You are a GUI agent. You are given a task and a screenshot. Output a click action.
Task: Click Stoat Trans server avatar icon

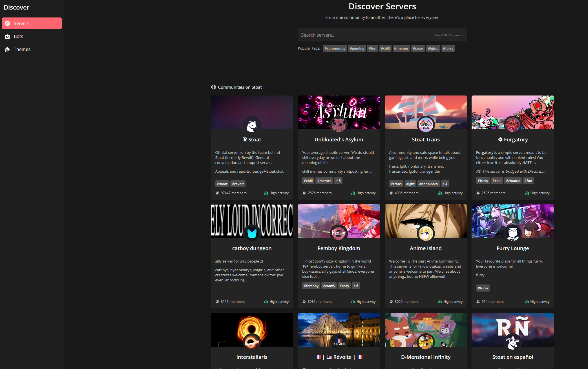(x=426, y=125)
